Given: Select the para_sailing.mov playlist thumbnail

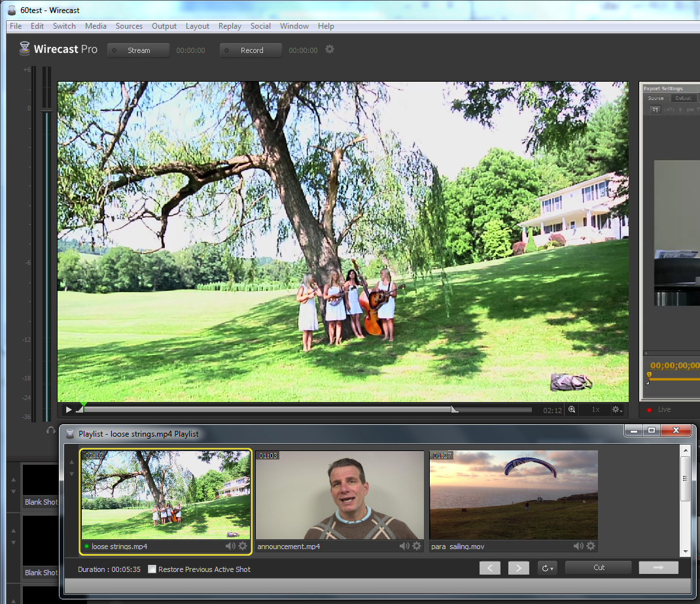Looking at the screenshot, I should click(514, 495).
